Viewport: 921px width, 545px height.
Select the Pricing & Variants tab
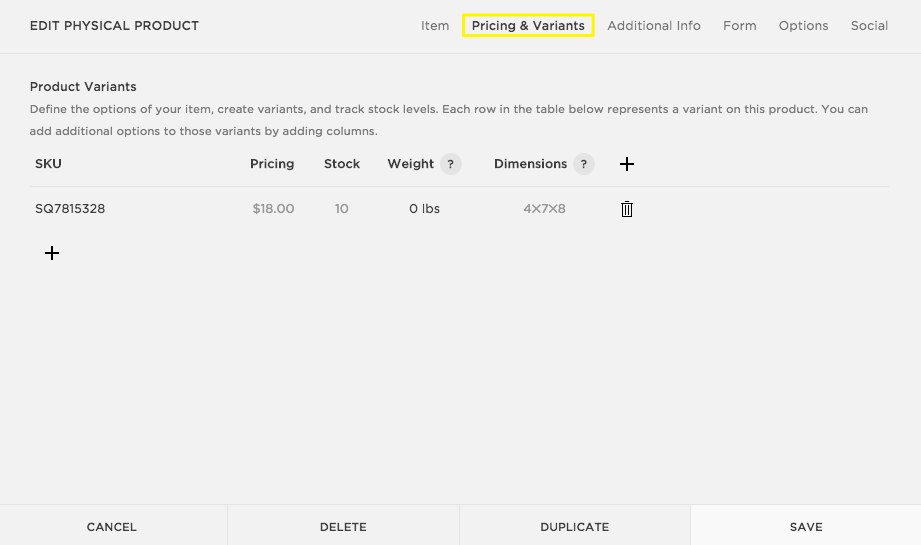[528, 26]
